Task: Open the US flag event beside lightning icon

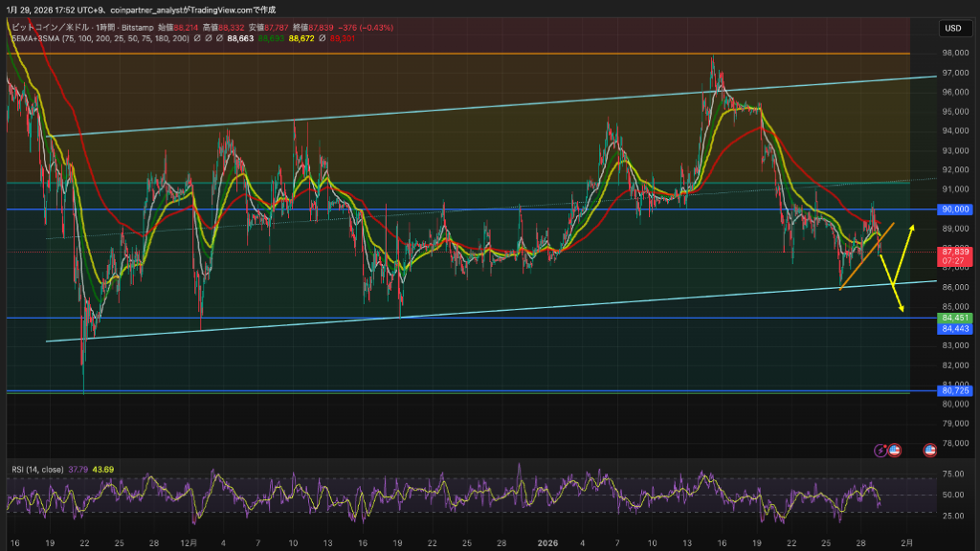Action: [895, 450]
